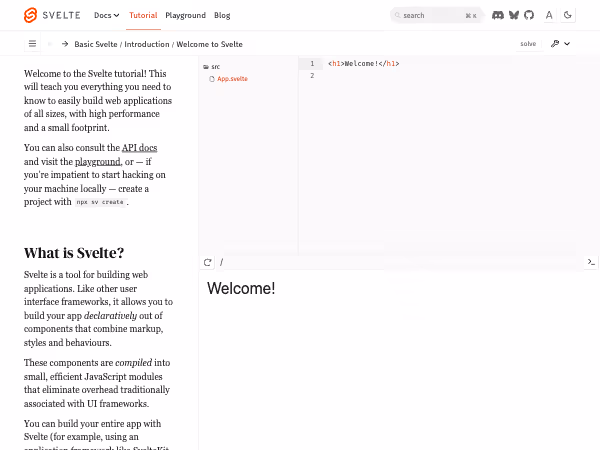
Task: Click code line 1 in editor
Action: pyautogui.click(x=364, y=64)
